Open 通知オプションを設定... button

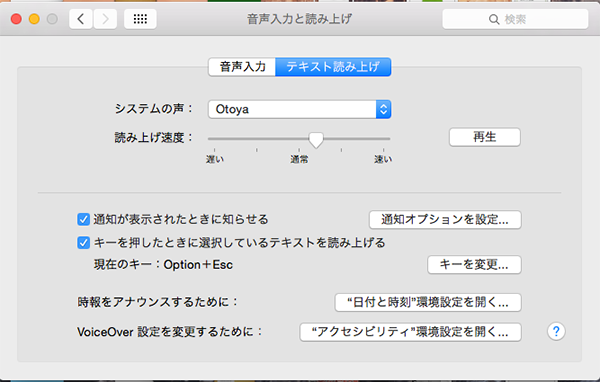pos(445,220)
